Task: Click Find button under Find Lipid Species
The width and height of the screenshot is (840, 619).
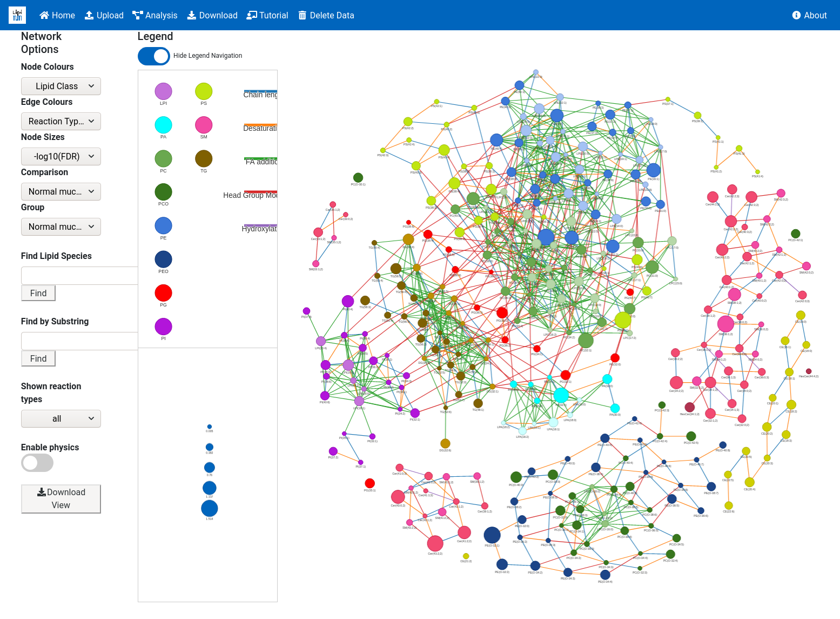Action: coord(38,293)
